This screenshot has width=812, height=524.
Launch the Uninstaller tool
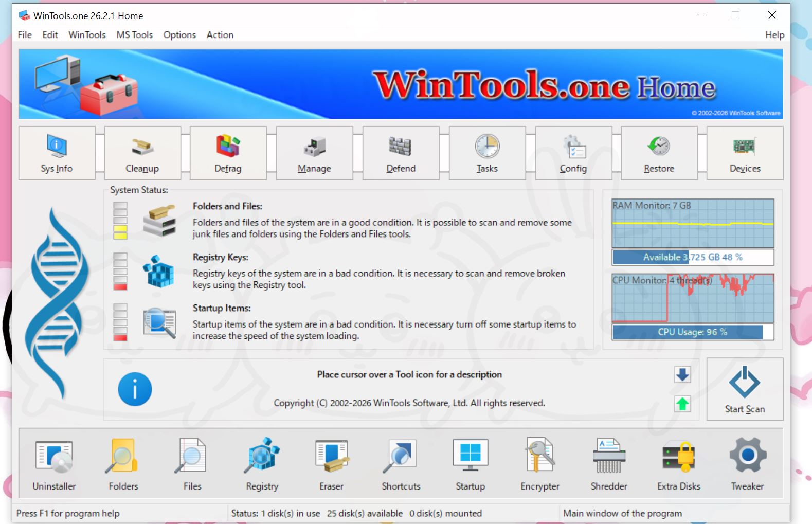click(54, 464)
